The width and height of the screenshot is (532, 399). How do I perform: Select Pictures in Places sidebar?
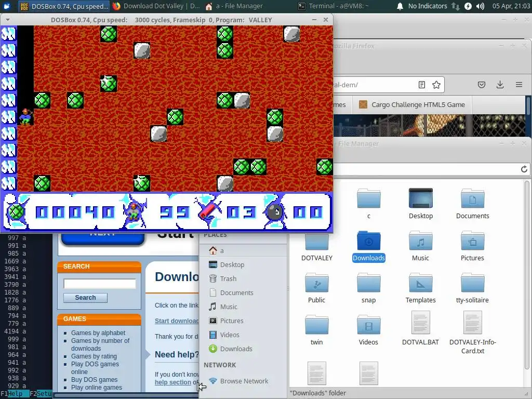coord(243,321)
